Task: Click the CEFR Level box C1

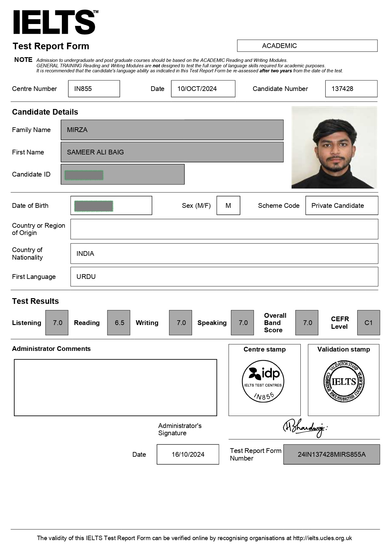Action: [368, 322]
